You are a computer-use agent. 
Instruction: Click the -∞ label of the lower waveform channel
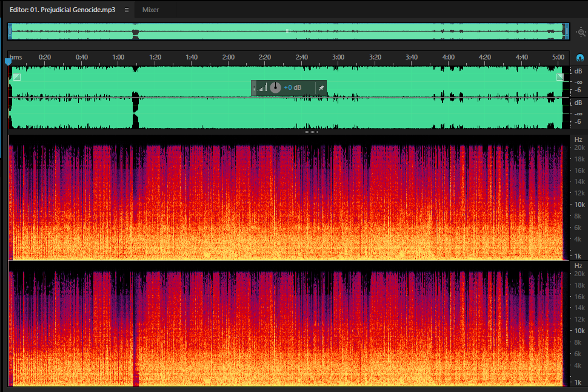coord(578,113)
